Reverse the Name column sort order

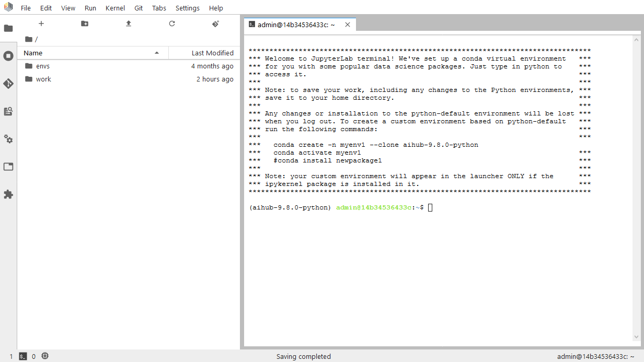156,53
